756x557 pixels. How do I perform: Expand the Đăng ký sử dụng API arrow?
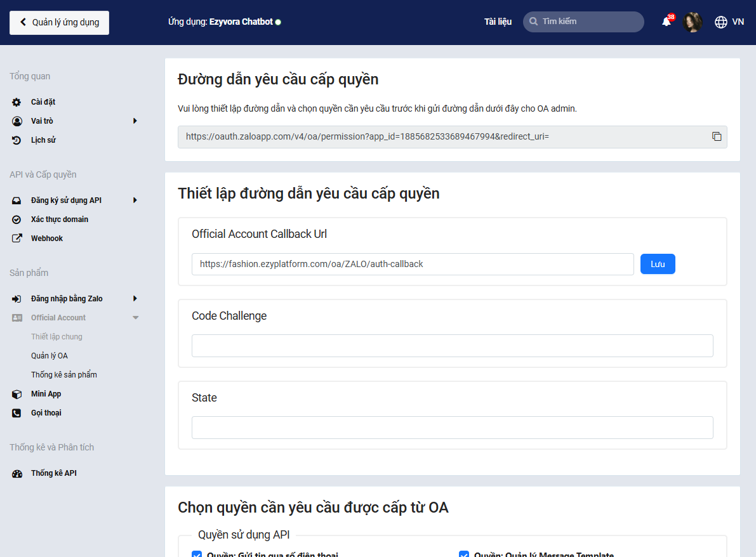135,200
